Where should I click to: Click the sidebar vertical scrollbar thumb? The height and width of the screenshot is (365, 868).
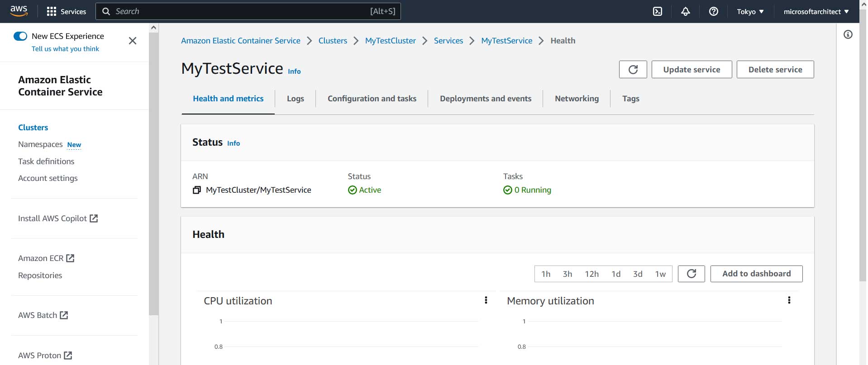pyautogui.click(x=154, y=174)
